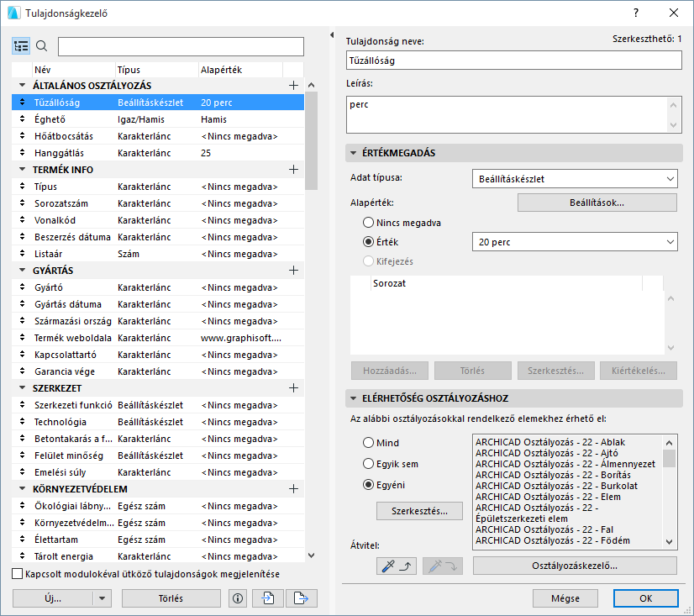Cancel with the Mégse button
This screenshot has height=616, width=694.
565,598
